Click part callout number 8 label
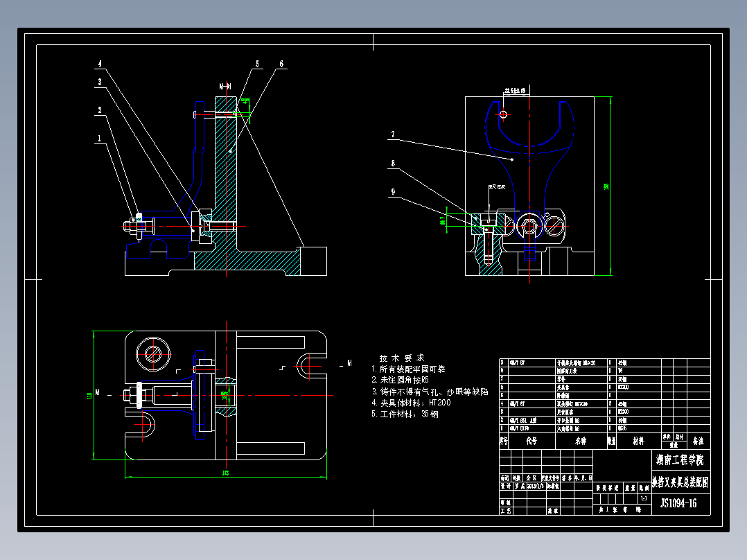This screenshot has width=747, height=560. (393, 164)
